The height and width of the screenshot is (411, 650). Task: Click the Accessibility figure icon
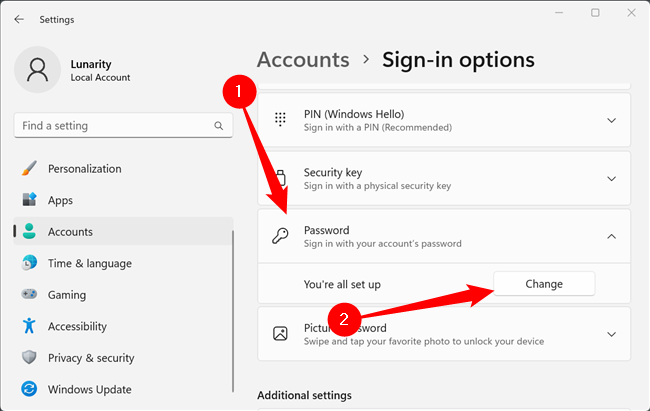click(x=29, y=326)
